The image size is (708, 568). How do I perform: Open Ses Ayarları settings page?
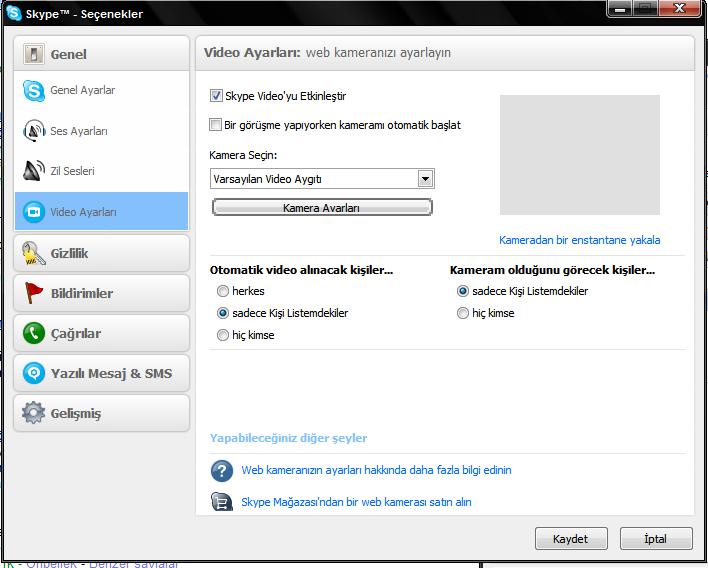pos(102,131)
